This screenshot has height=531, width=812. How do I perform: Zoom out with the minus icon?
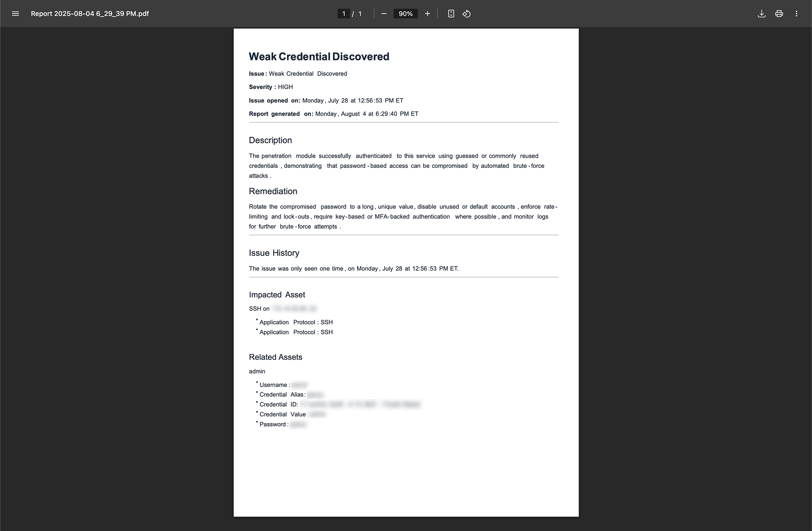pyautogui.click(x=384, y=14)
